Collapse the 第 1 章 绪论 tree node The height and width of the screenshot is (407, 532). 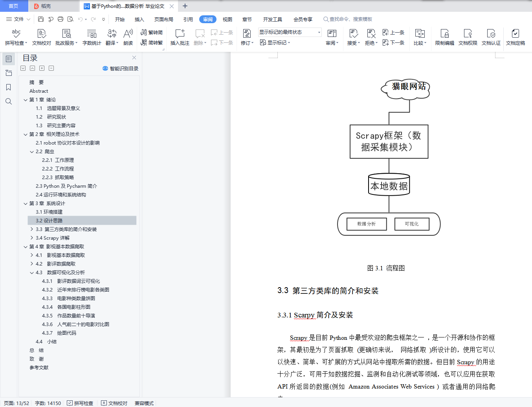point(26,100)
